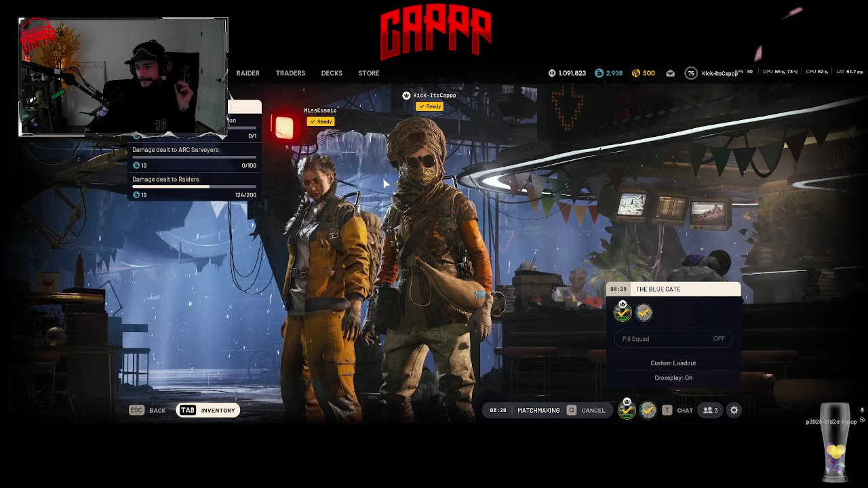Open the RAIDER tab
The width and height of the screenshot is (868, 488).
click(248, 73)
